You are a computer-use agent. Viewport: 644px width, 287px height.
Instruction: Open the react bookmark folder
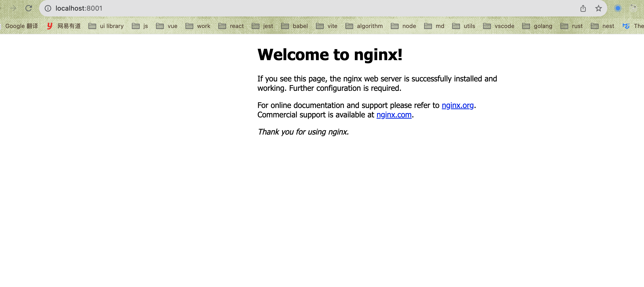click(231, 26)
